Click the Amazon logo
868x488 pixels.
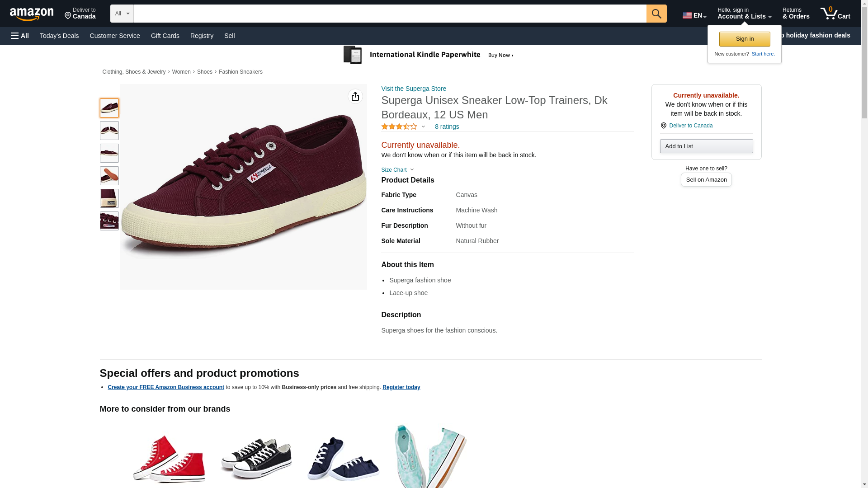click(x=32, y=14)
